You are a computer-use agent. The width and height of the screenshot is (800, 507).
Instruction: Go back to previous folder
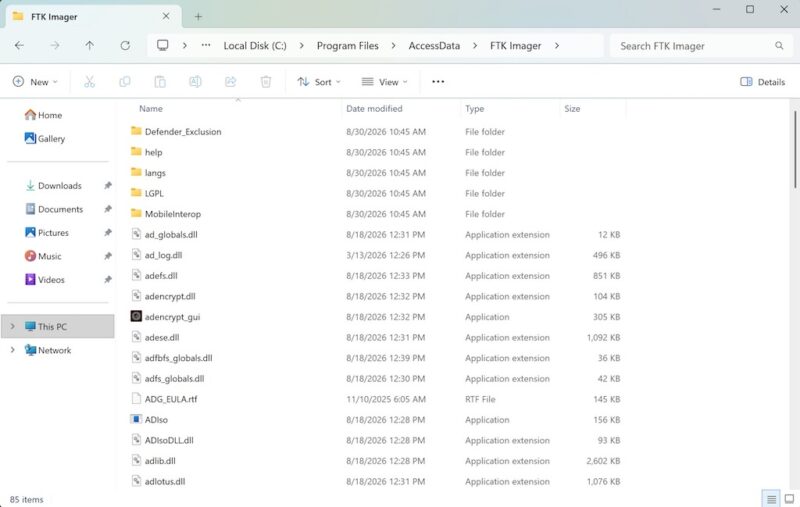(19, 45)
